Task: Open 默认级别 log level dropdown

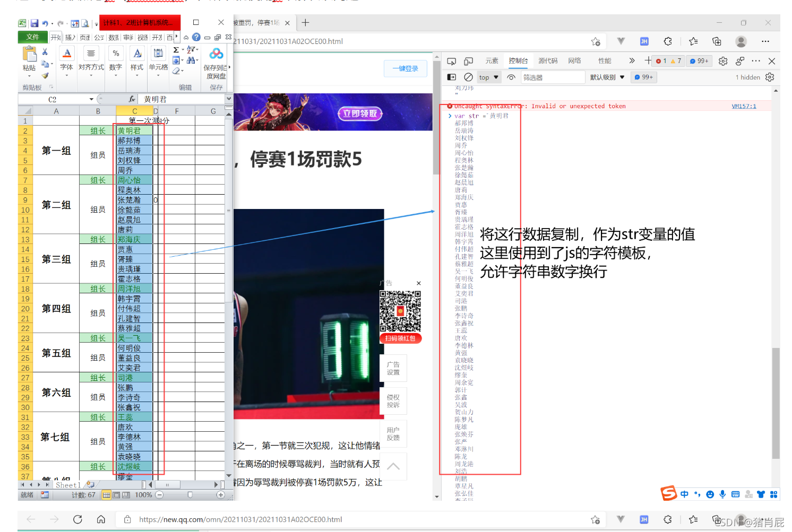Action: click(607, 77)
